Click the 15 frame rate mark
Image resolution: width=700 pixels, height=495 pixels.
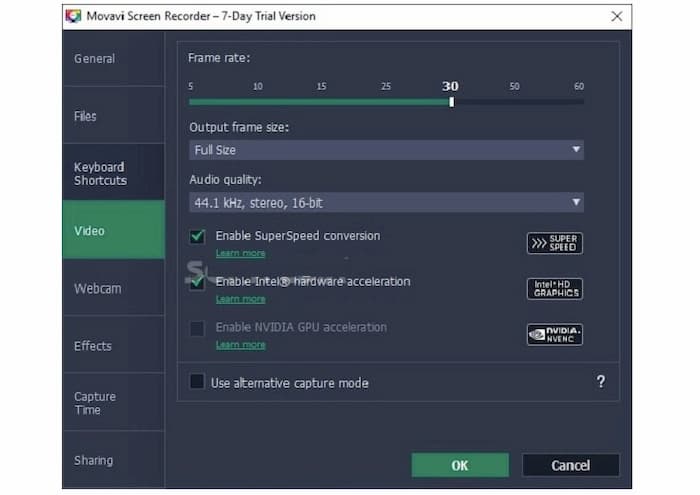[x=321, y=86]
